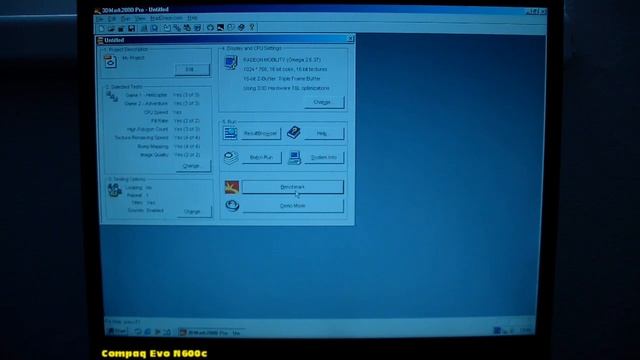
Task: Click the ResultBrowser chart icon
Action: coord(230,133)
